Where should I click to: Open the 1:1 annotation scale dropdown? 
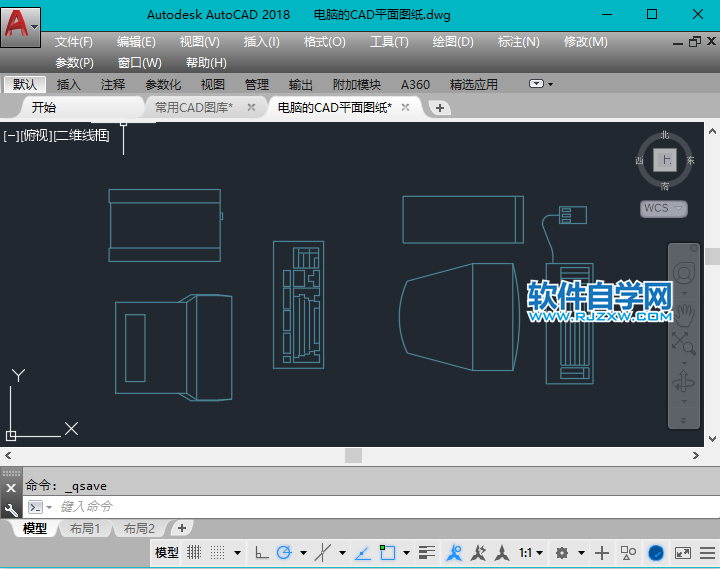click(531, 553)
